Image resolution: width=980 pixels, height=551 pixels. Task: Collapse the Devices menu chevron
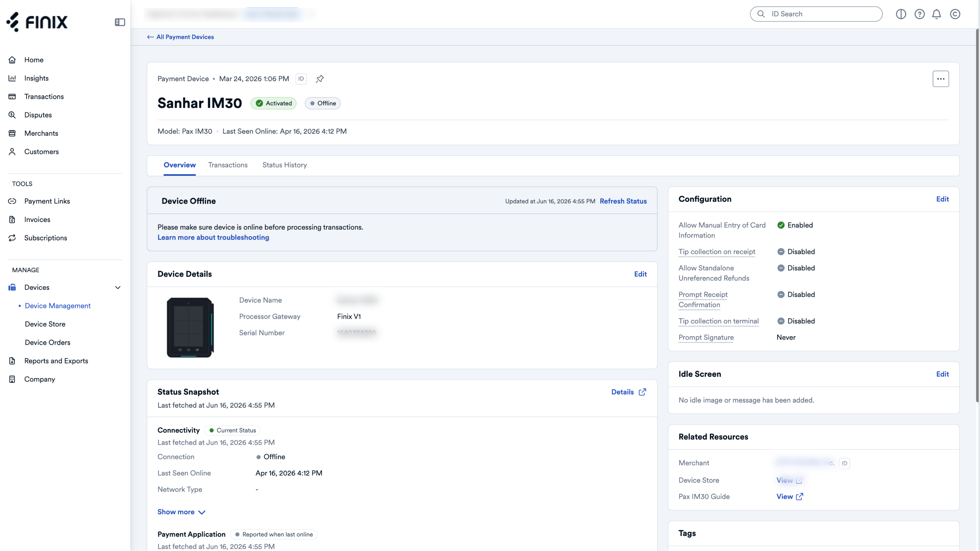[118, 287]
